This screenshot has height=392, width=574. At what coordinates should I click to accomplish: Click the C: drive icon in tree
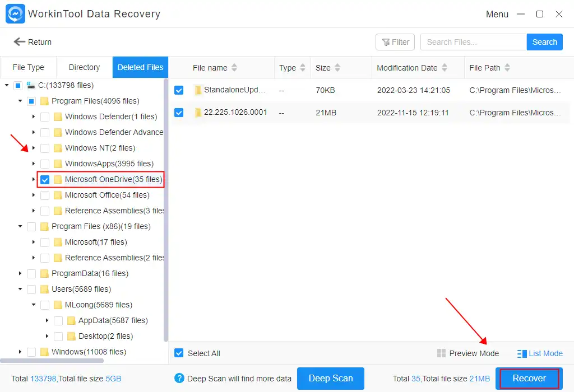tap(31, 85)
